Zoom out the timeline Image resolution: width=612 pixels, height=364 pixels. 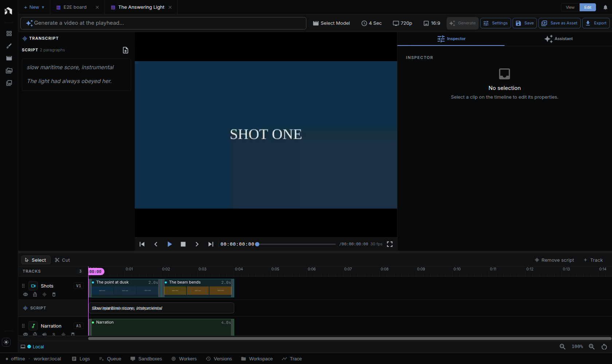coord(562,347)
